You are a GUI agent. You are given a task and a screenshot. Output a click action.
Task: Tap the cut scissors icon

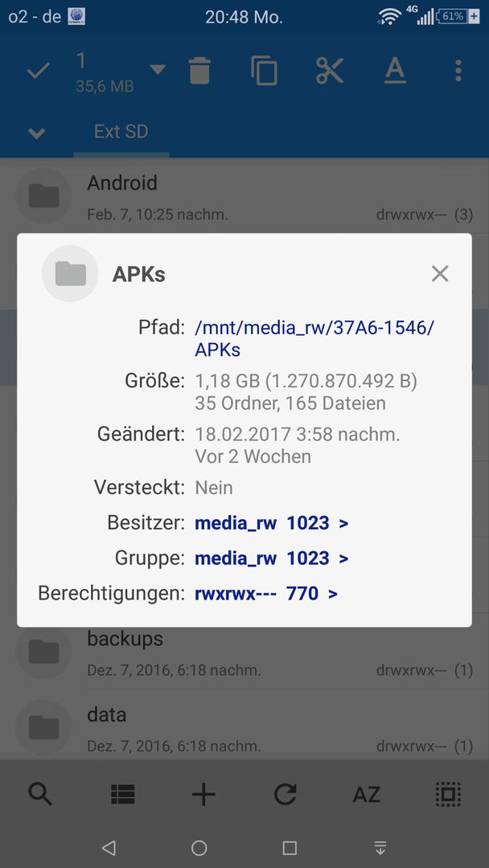point(330,71)
